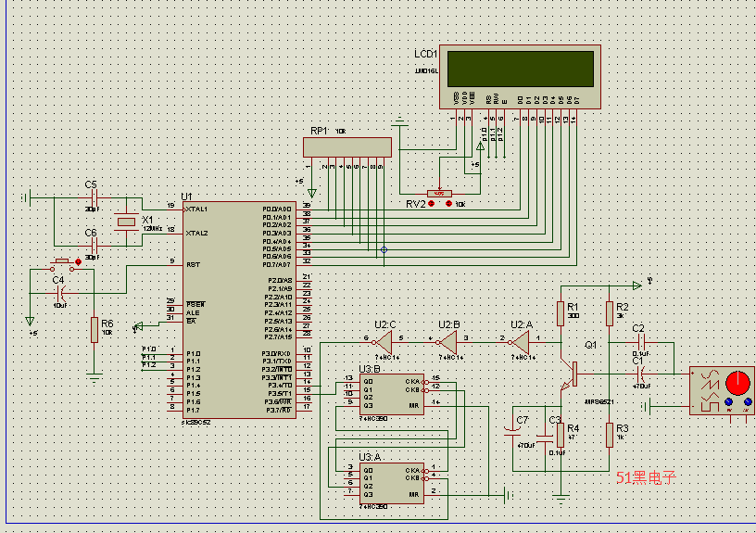Image resolution: width=756 pixels, height=533 pixels.
Task: Select the +5 power terminal below C4
Action: (30, 322)
